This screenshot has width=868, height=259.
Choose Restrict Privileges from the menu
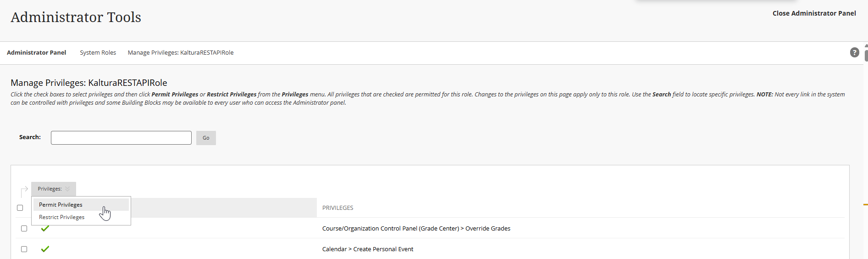pyautogui.click(x=61, y=217)
